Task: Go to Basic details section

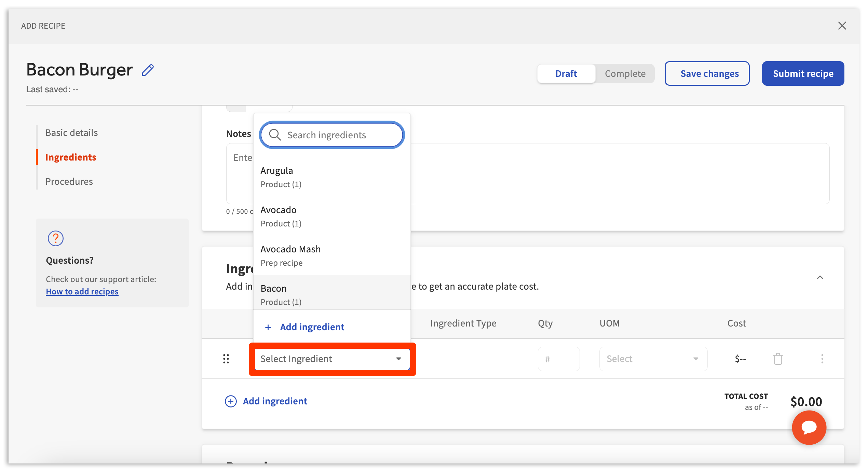Action: point(71,133)
